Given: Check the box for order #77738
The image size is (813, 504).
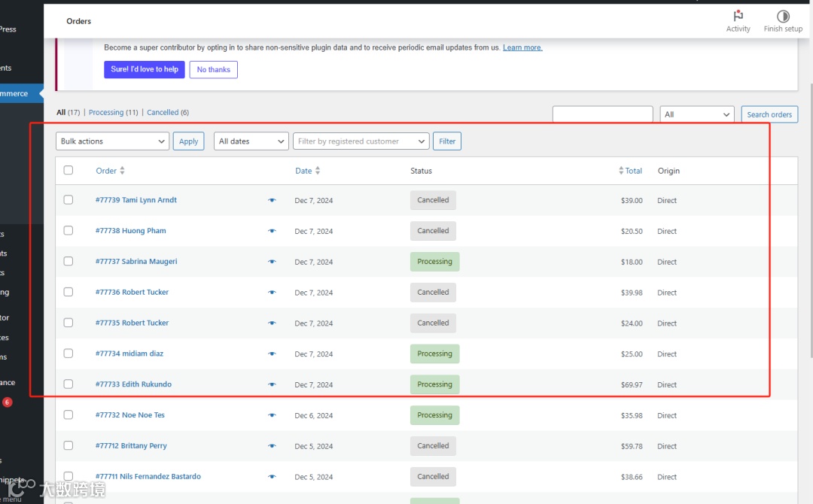Looking at the screenshot, I should tap(69, 230).
